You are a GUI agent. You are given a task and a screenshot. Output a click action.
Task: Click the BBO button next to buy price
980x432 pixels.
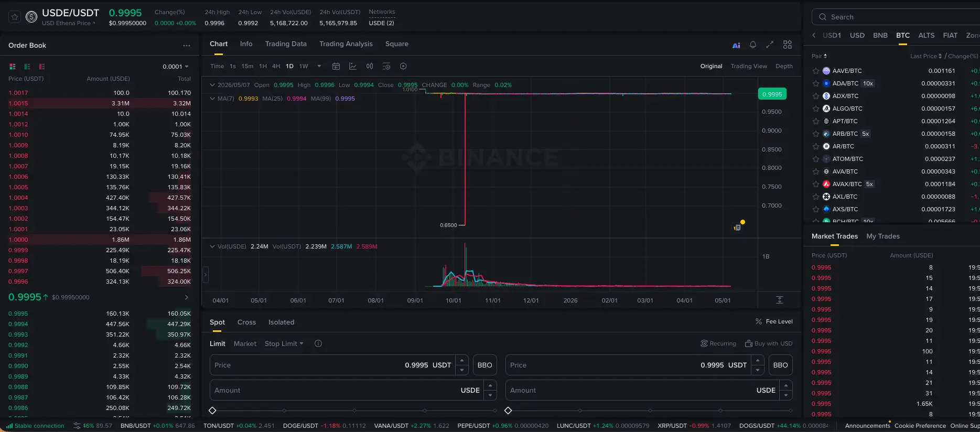[x=485, y=365]
